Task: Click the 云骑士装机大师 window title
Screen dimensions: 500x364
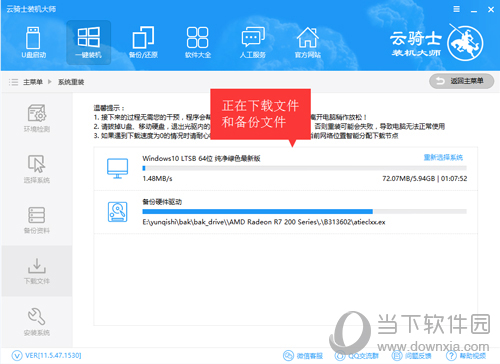Action: click(31, 9)
